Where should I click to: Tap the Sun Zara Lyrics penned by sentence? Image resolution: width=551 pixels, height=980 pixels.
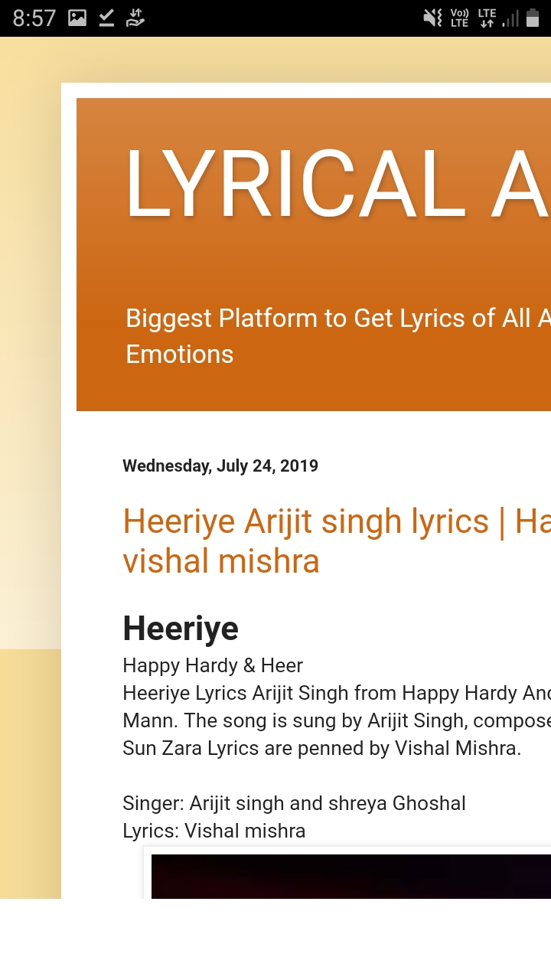coord(321,748)
